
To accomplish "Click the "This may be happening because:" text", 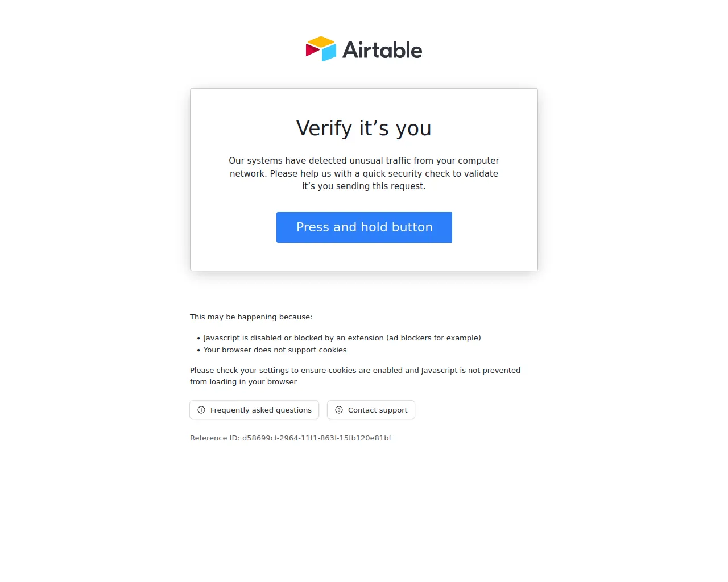I will (x=251, y=317).
